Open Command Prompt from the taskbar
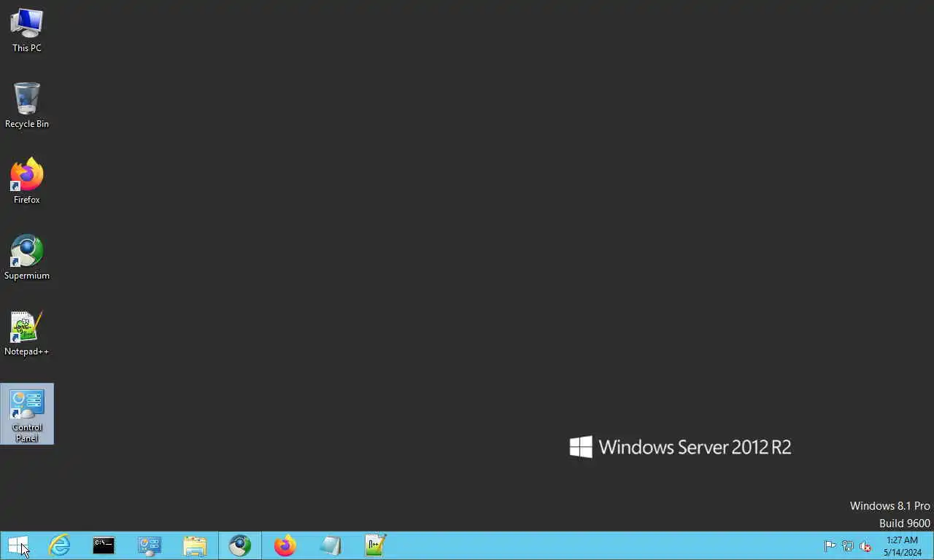 [x=104, y=545]
